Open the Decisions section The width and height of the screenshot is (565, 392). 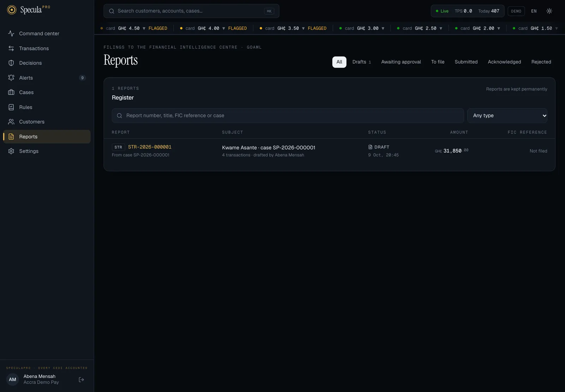pos(47,63)
